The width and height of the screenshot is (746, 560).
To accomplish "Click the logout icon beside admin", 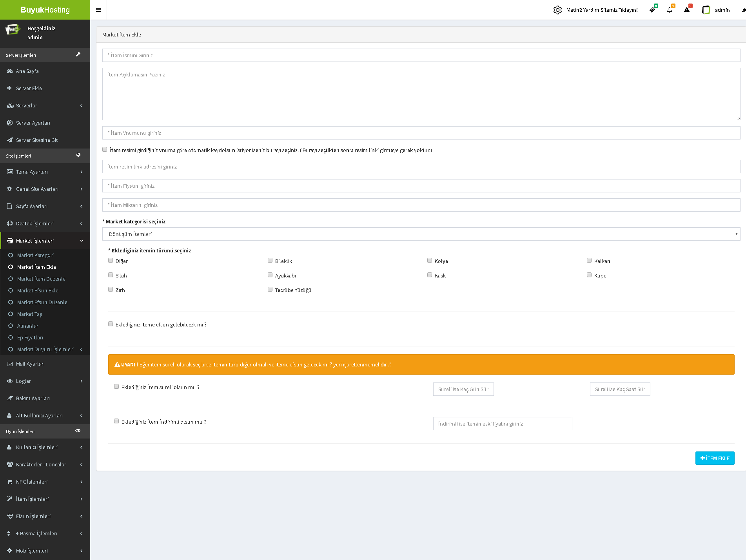I will 743,10.
